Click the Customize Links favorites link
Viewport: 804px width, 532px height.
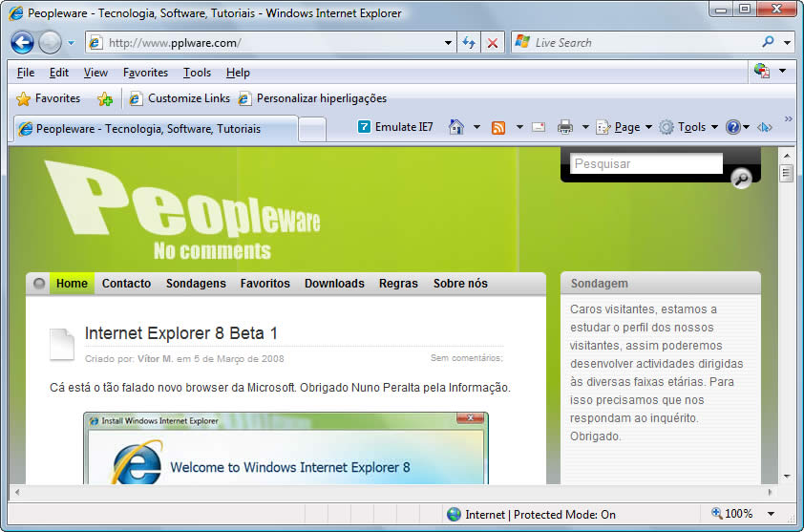coord(188,98)
